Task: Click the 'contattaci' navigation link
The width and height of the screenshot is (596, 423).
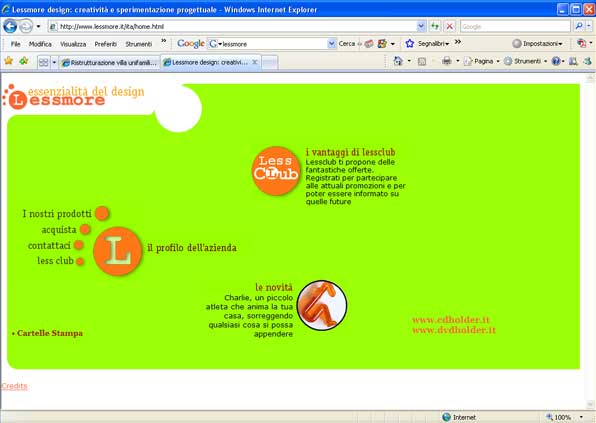Action: coord(49,246)
